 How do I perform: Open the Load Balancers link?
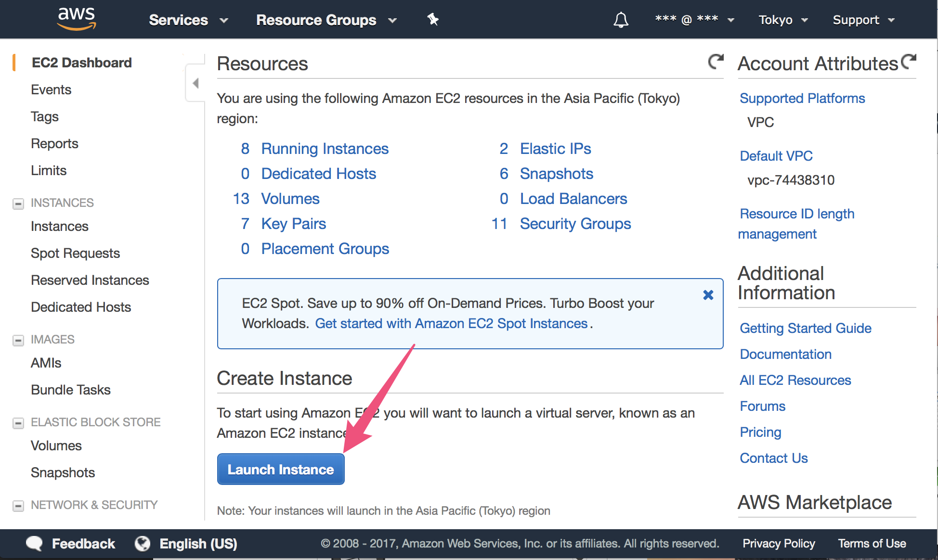point(573,199)
